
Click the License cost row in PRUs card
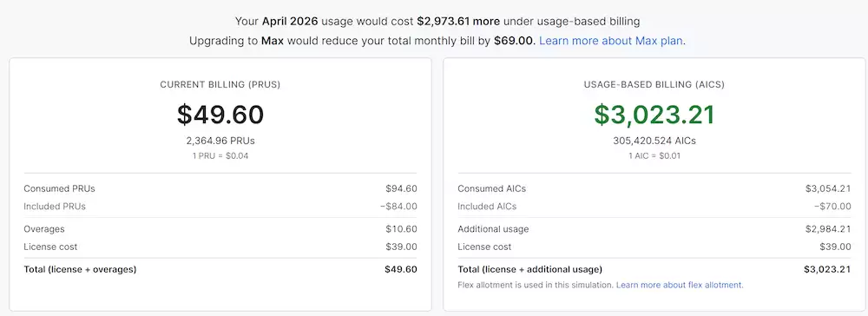(220, 247)
